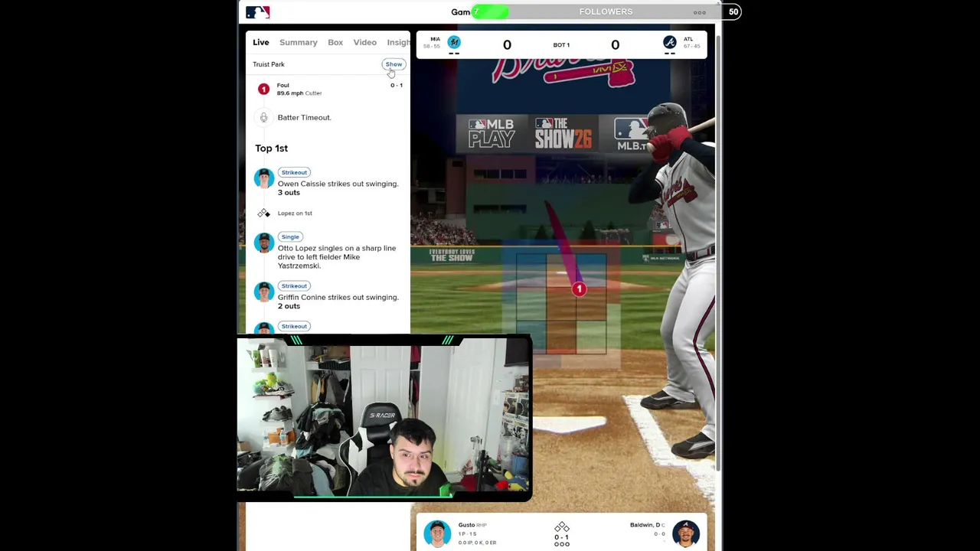The width and height of the screenshot is (980, 551).
Task: Click the 89.6 mph Cutter pitch detail
Action: click(299, 93)
